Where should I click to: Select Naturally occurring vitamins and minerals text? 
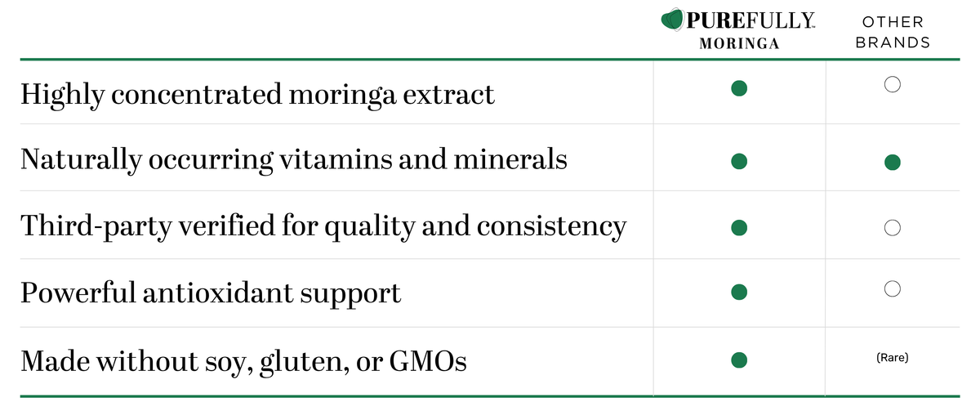(294, 159)
